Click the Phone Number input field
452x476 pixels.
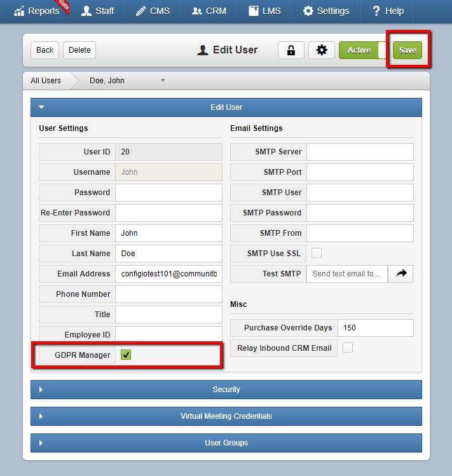click(x=168, y=294)
